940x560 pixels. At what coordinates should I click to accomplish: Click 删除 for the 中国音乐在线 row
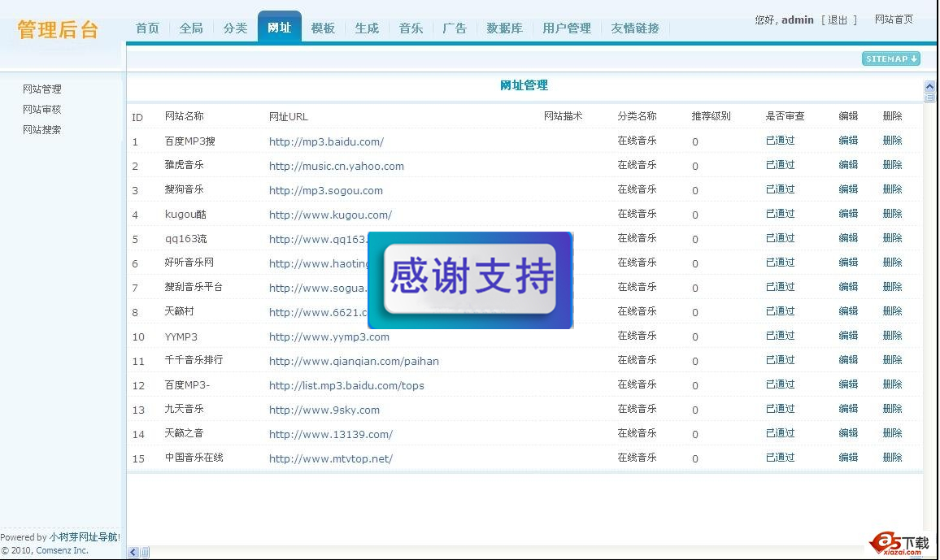point(892,458)
